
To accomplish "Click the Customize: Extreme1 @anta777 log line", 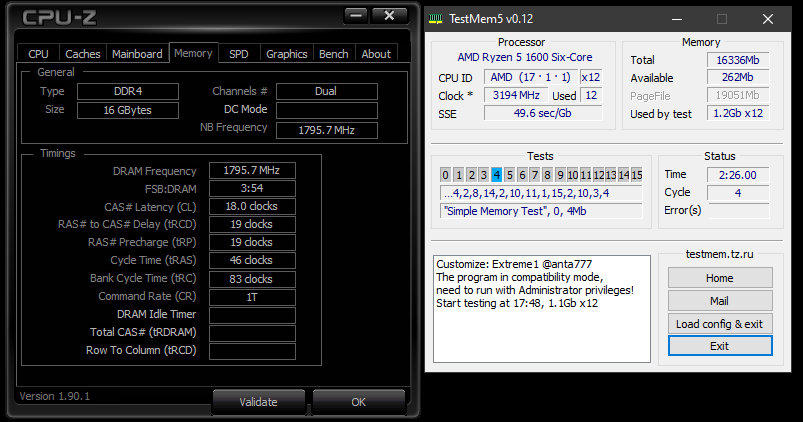I will click(x=514, y=264).
